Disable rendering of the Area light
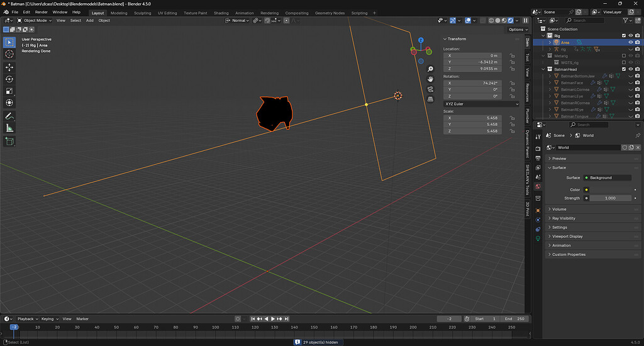644x346 pixels. click(638, 42)
